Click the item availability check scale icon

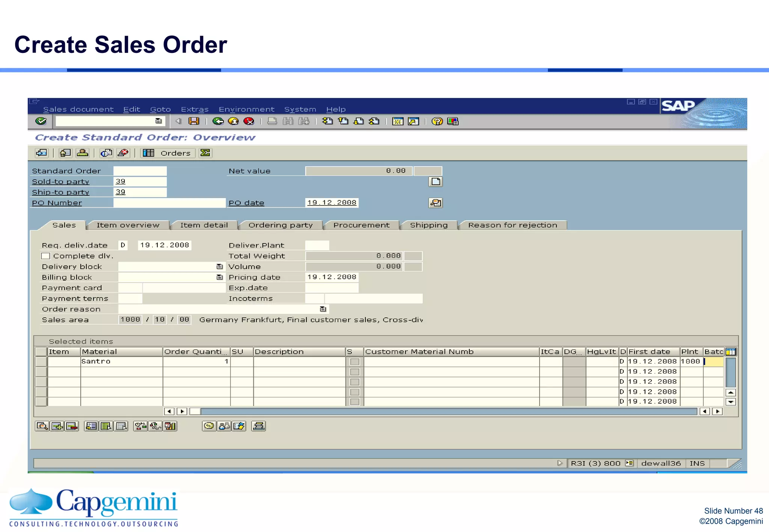tap(140, 426)
